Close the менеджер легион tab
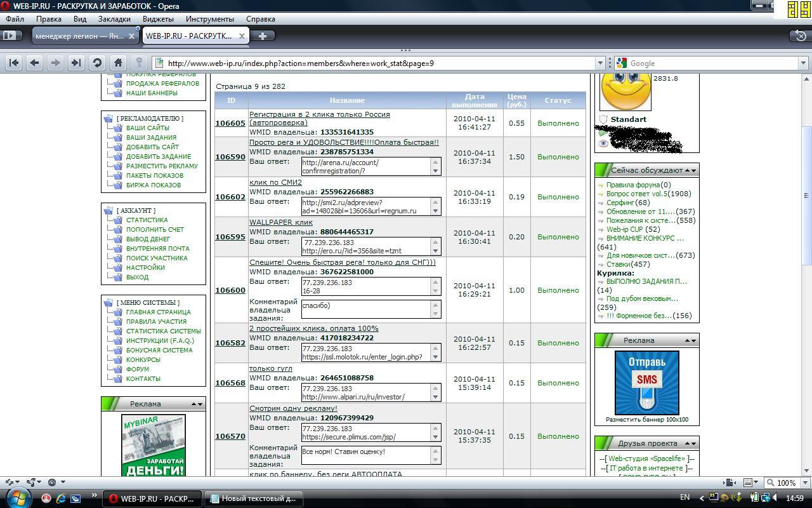 coord(132,36)
